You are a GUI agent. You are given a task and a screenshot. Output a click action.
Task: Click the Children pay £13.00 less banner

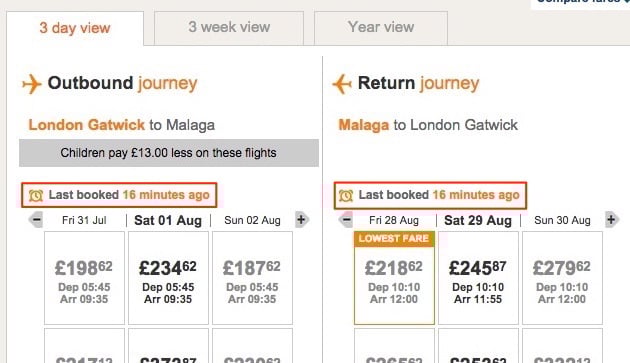169,153
